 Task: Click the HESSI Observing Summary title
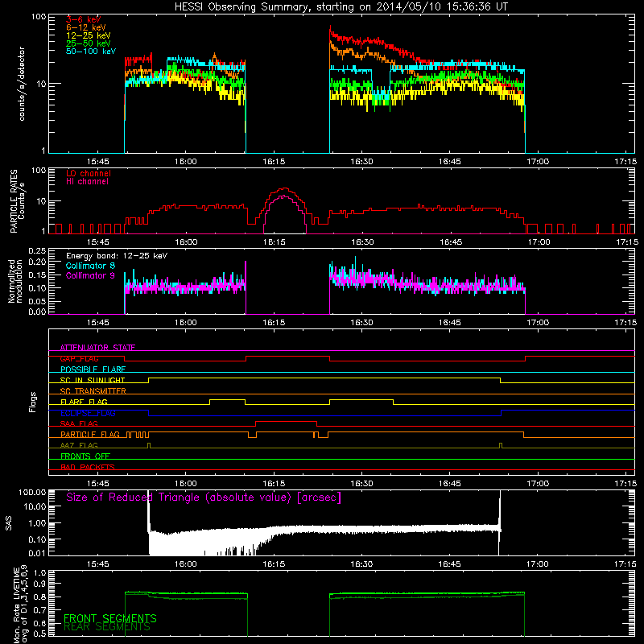(341, 7)
